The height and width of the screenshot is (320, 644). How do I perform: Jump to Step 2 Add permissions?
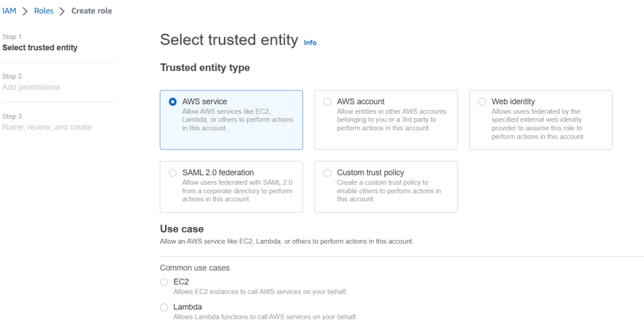[31, 87]
